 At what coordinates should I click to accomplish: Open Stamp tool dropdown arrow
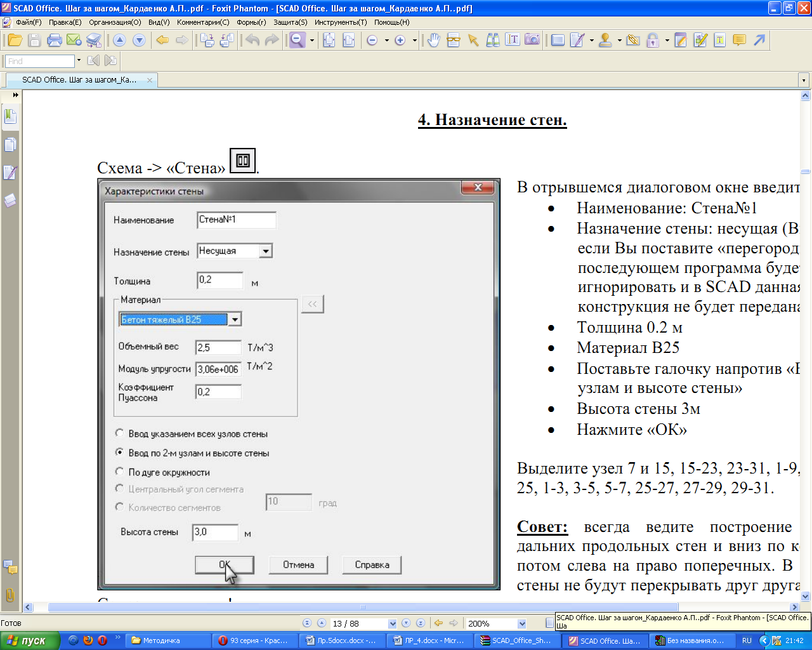point(619,41)
